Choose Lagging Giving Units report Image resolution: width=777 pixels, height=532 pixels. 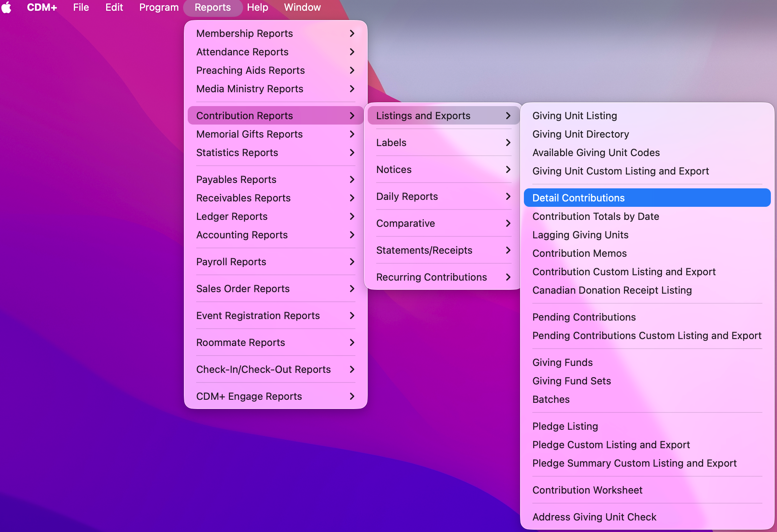(x=647, y=235)
